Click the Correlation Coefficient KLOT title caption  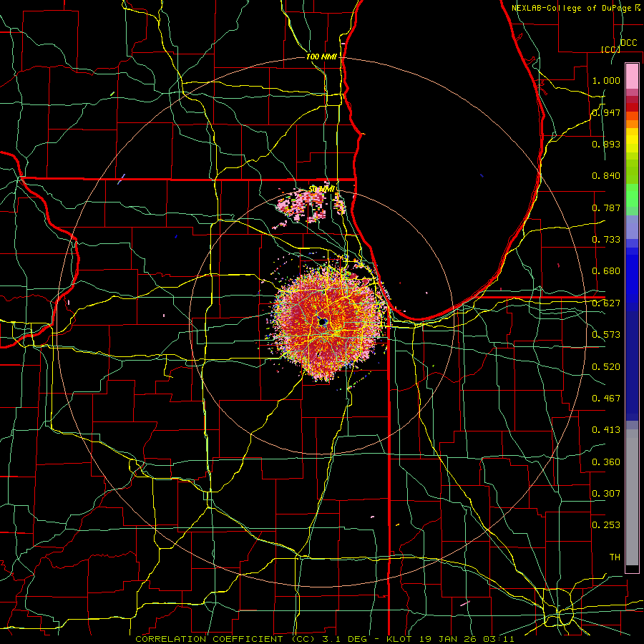pyautogui.click(x=324, y=639)
